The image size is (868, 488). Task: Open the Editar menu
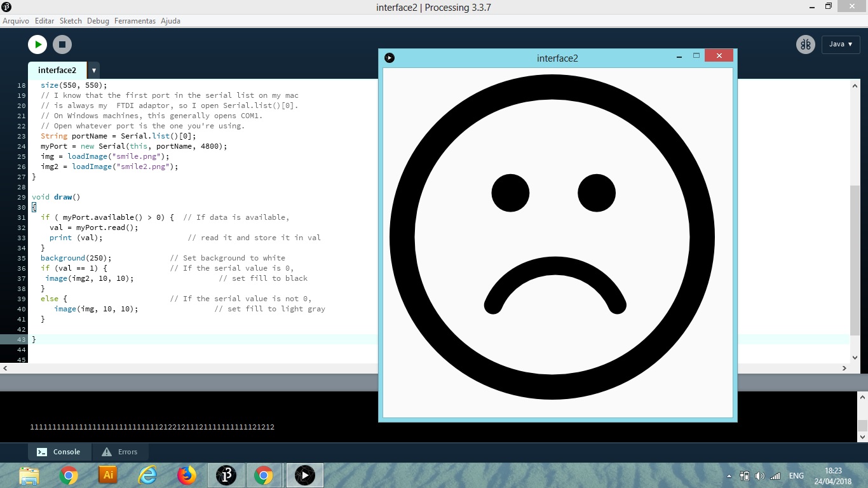point(44,21)
